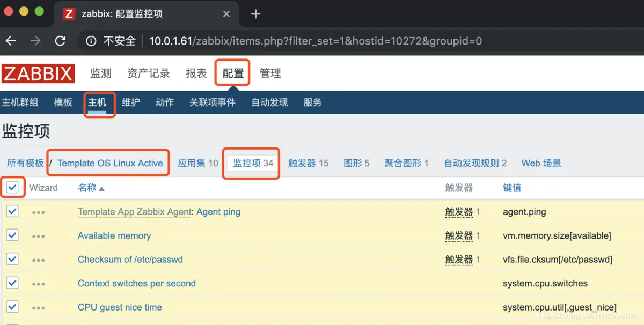Open the 管理 top menu
Screen dimensions: 644x325
(270, 73)
